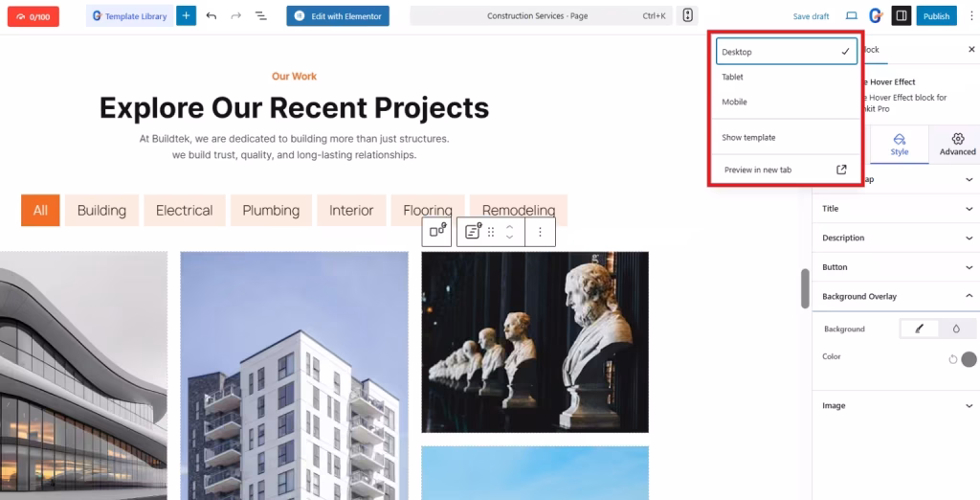Open the Gutenkit G icon in top bar
The height and width of the screenshot is (500, 980).
876,16
